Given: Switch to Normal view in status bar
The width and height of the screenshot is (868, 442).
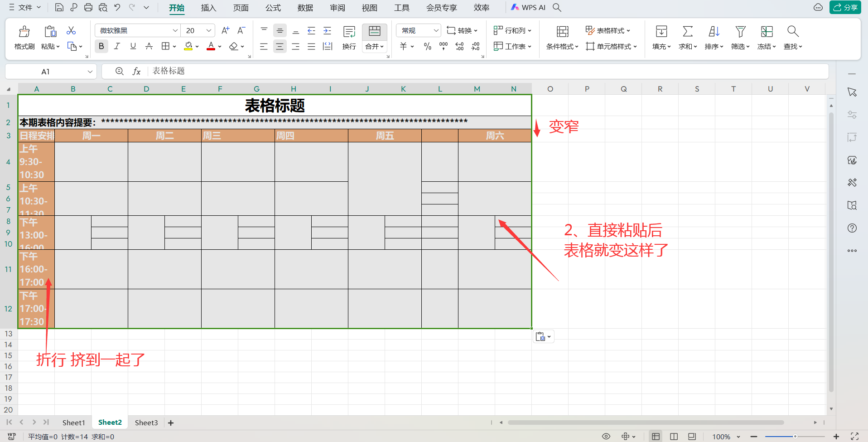Looking at the screenshot, I should (x=656, y=437).
